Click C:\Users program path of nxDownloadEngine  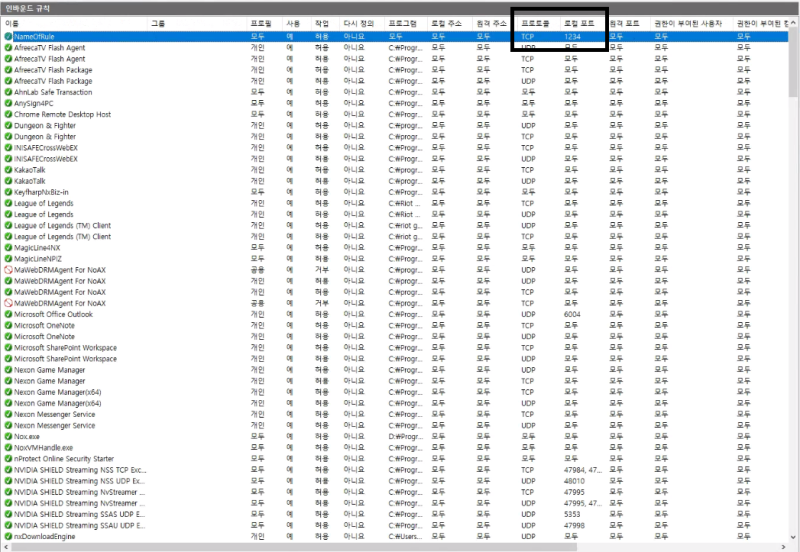pyautogui.click(x=405, y=537)
